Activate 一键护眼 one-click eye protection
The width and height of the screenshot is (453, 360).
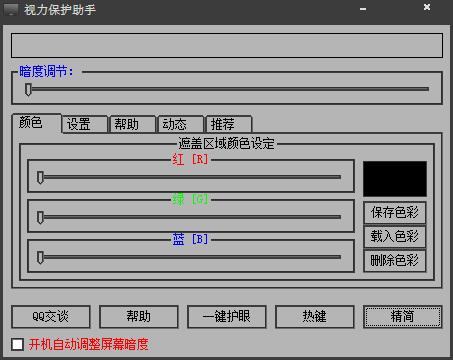[227, 317]
